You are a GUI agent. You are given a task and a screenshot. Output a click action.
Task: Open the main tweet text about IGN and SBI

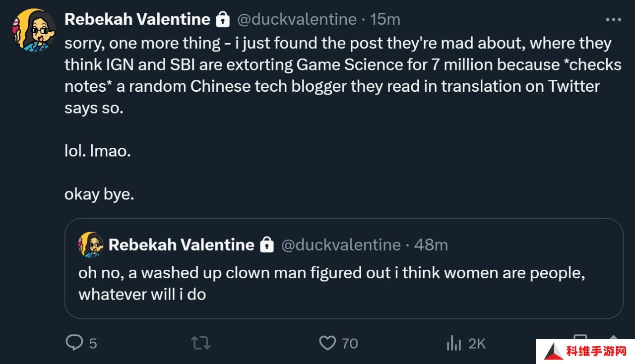tap(343, 75)
